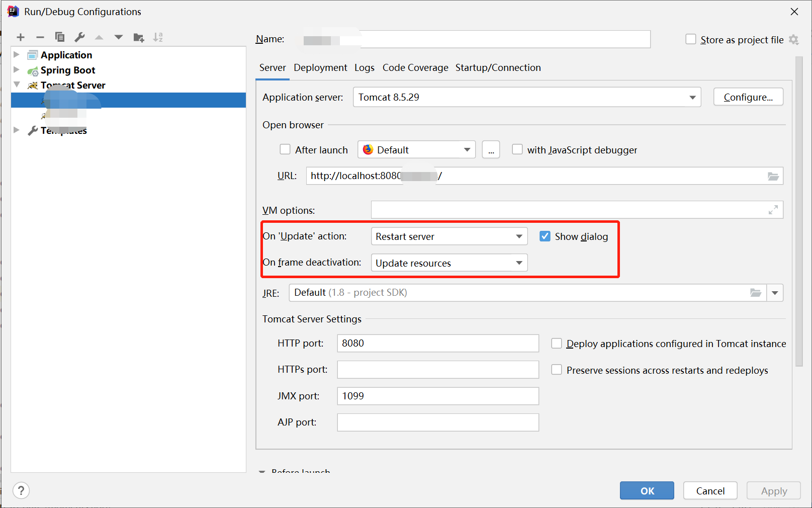The height and width of the screenshot is (508, 812).
Task: Uncheck Show dialog option
Action: (545, 236)
